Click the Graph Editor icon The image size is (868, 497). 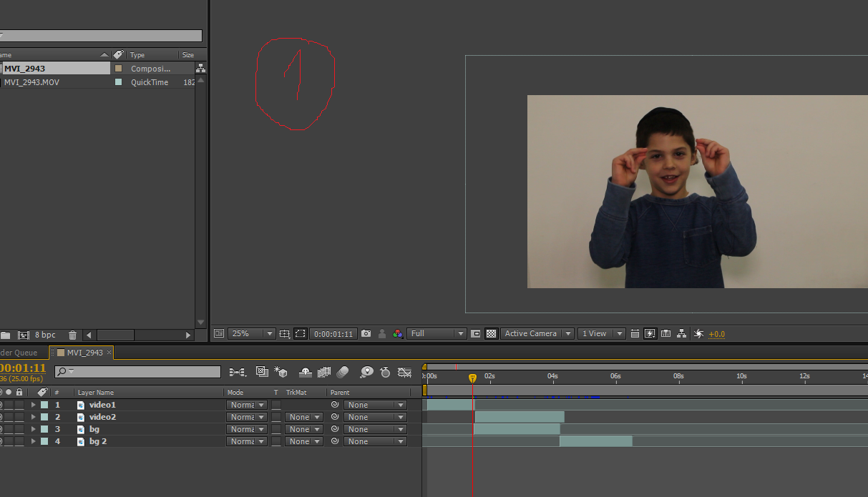[x=405, y=373]
